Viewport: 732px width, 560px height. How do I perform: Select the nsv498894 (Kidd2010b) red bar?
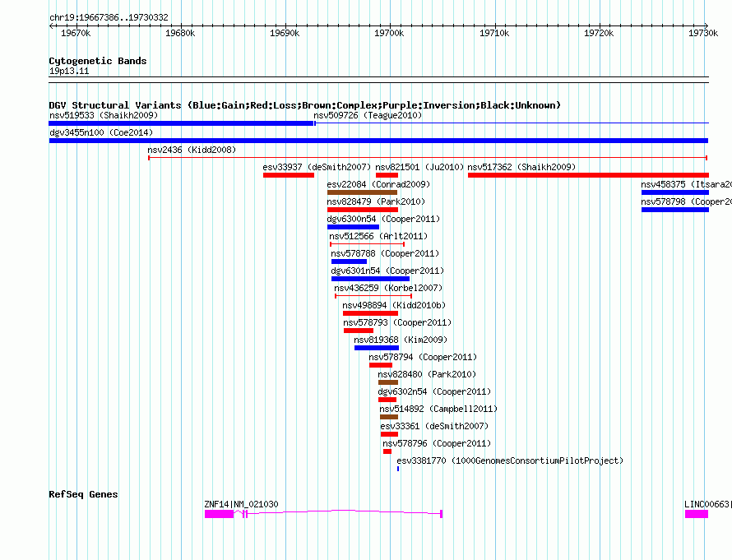tap(370, 313)
